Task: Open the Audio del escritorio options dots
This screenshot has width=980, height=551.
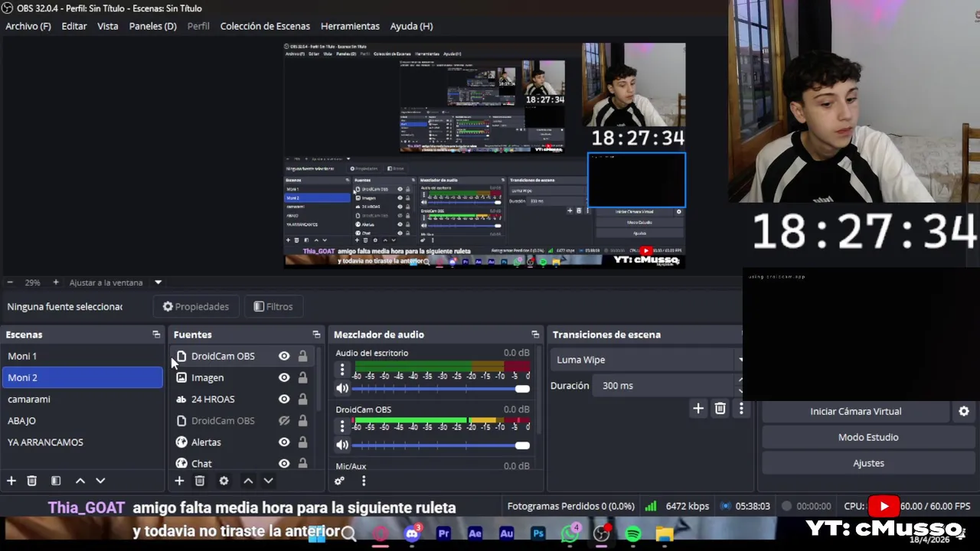Action: click(x=342, y=370)
